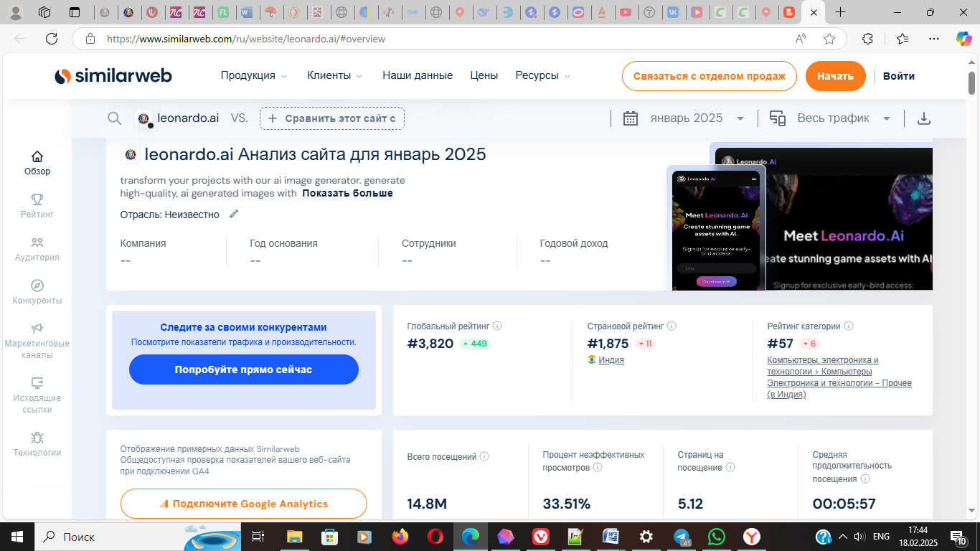Open browser settings three-dots menu
Viewport: 980px width, 551px height.
coord(933,39)
